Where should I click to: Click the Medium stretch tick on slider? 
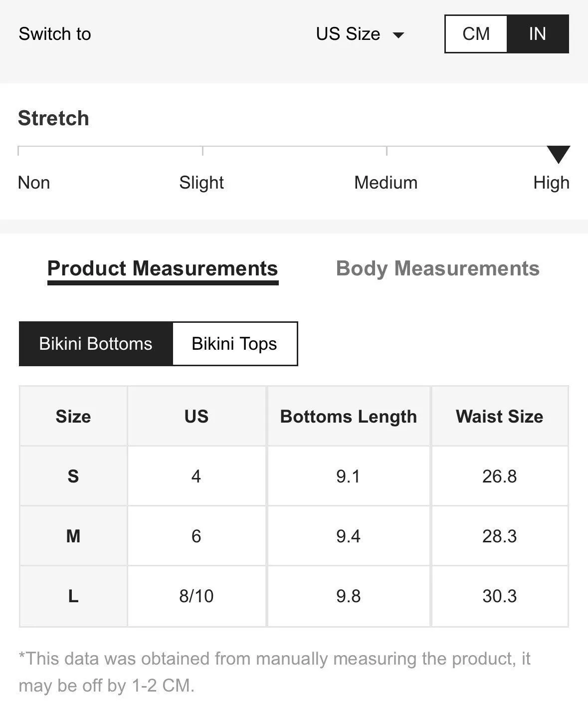(x=387, y=151)
